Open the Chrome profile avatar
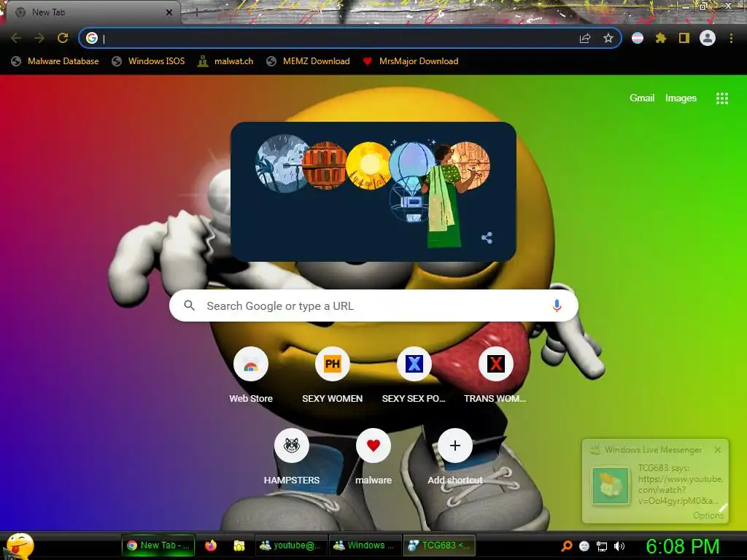This screenshot has height=560, width=747. click(708, 38)
